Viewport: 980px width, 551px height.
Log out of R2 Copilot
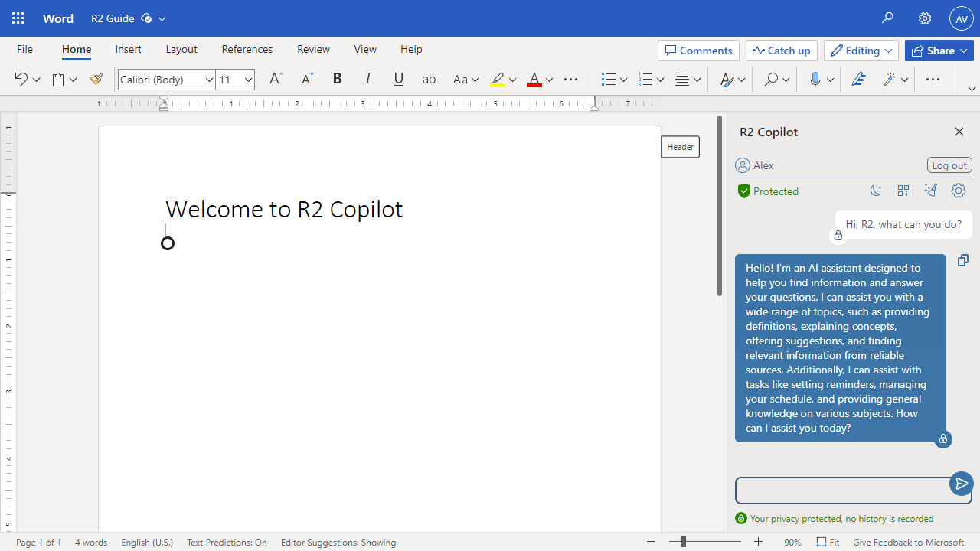point(949,165)
